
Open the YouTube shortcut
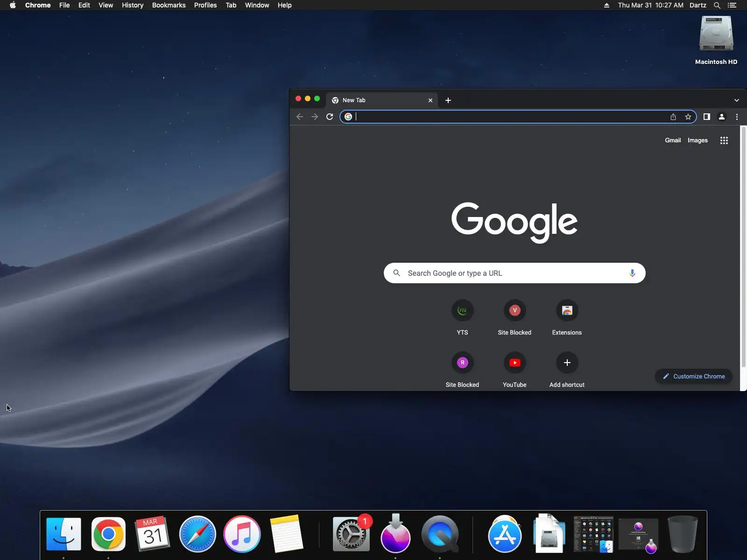[514, 371]
